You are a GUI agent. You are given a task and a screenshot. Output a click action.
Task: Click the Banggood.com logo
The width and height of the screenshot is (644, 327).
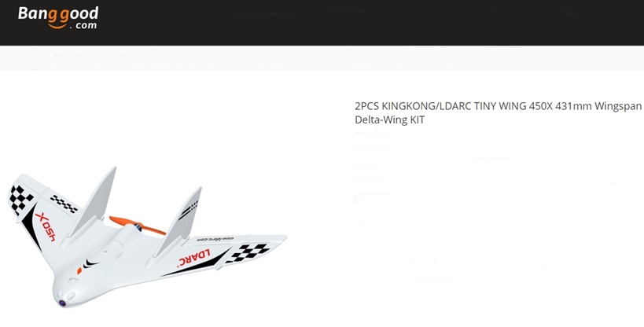pyautogui.click(x=58, y=18)
